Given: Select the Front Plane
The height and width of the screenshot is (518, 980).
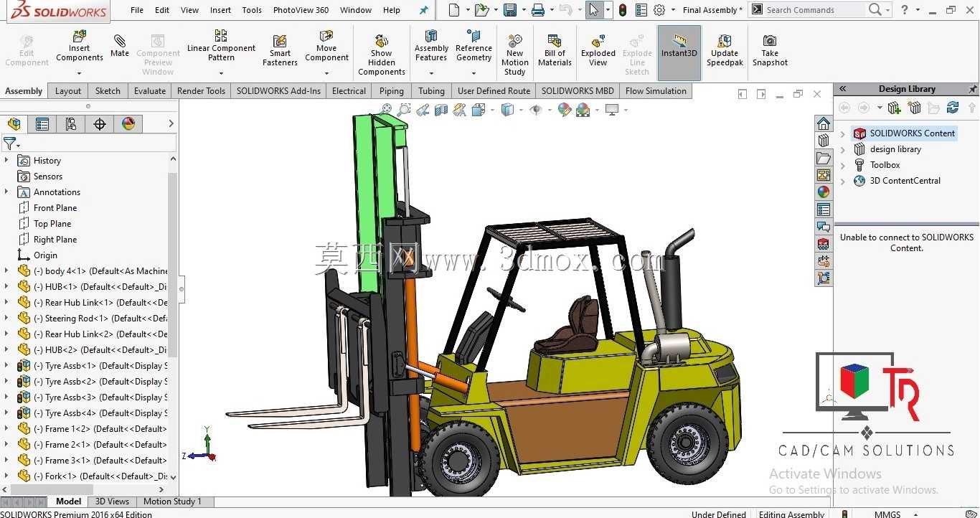Looking at the screenshot, I should 55,208.
